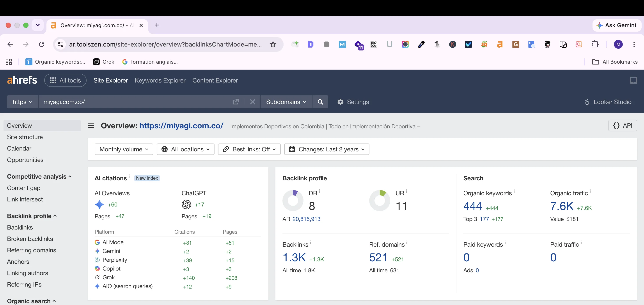
Task: Clear the URL field with the X icon
Action: tap(252, 102)
